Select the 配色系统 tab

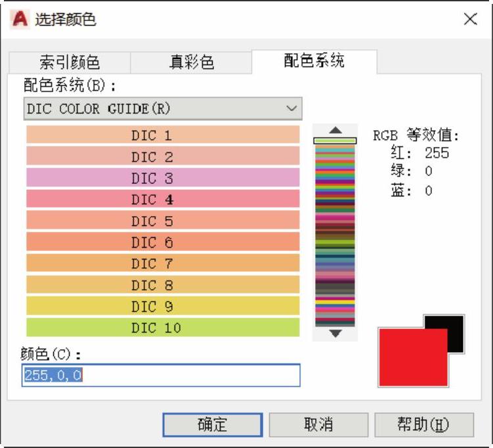[x=314, y=61]
